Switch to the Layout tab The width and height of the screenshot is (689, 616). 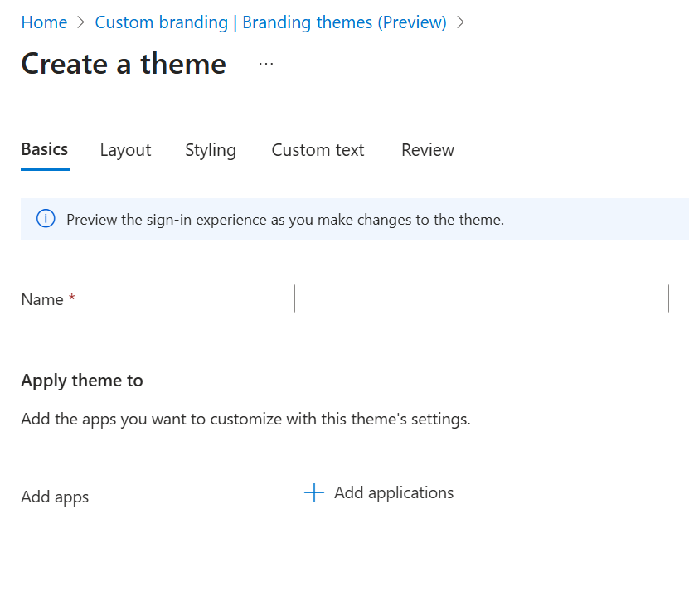(125, 150)
